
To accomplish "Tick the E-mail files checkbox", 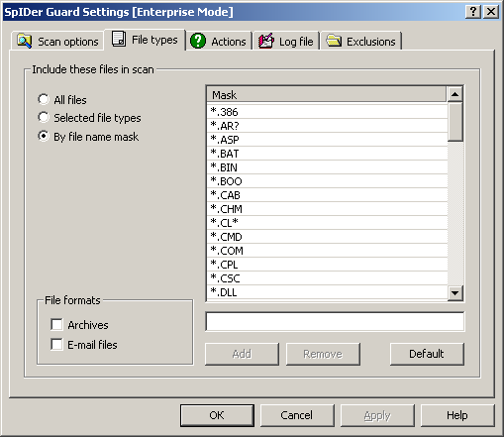I will pos(56,344).
